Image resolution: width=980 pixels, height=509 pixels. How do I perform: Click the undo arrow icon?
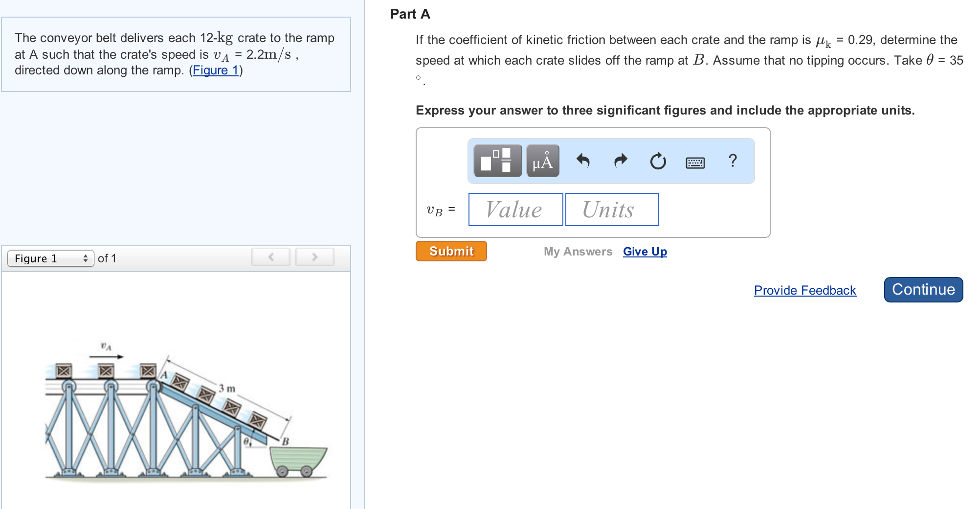pyautogui.click(x=583, y=161)
